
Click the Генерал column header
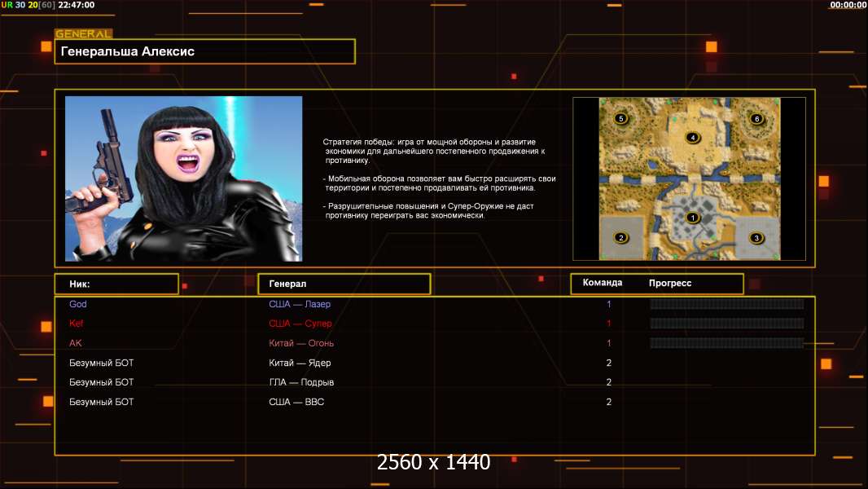pyautogui.click(x=344, y=284)
